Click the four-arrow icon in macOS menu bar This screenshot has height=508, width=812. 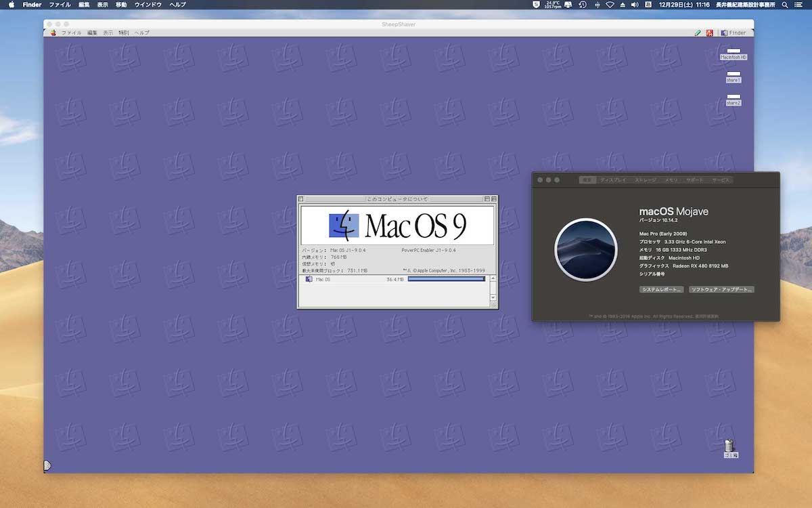[x=597, y=4]
